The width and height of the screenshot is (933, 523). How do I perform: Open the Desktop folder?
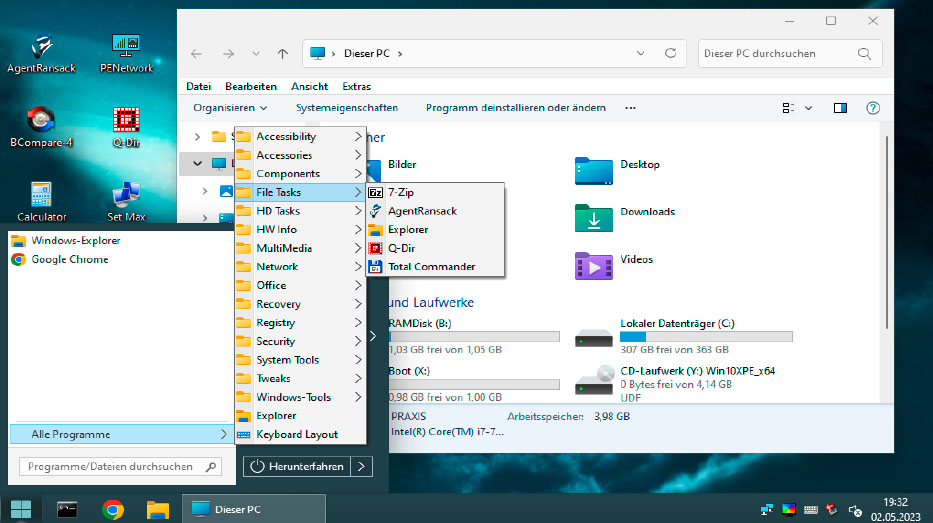618,171
